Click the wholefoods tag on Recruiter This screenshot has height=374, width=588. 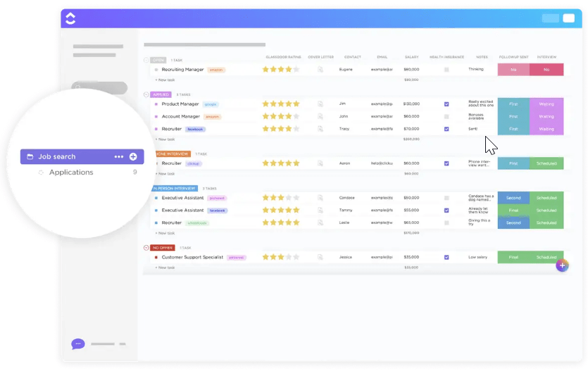(x=197, y=223)
